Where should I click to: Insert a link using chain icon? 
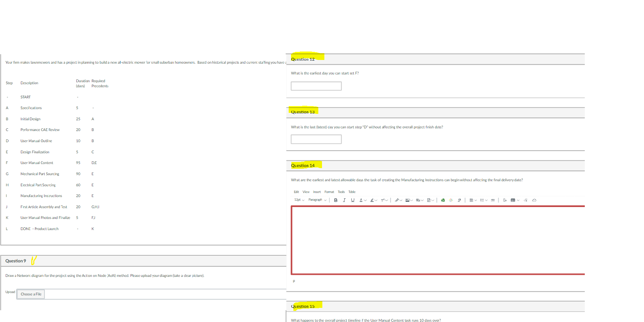coord(397,200)
